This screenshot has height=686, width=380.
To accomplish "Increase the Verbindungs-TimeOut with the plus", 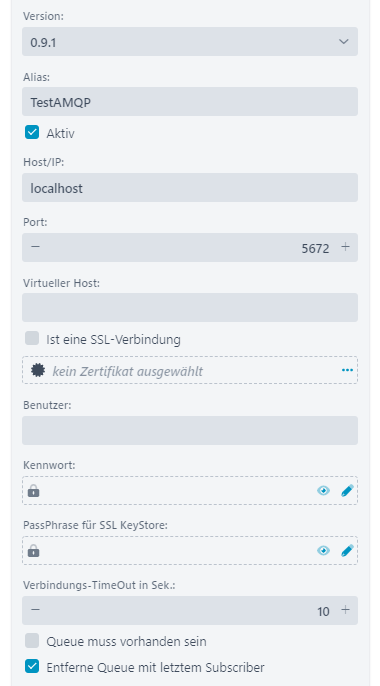I will (x=345, y=610).
